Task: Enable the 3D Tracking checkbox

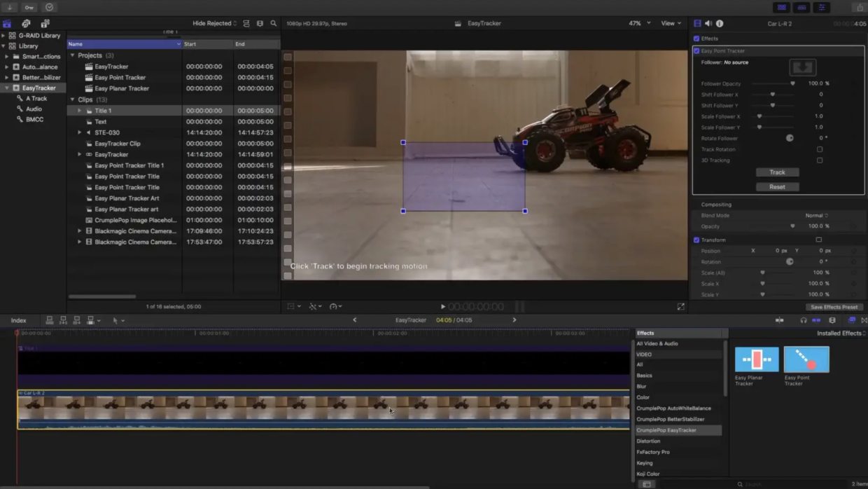Action: [x=820, y=160]
